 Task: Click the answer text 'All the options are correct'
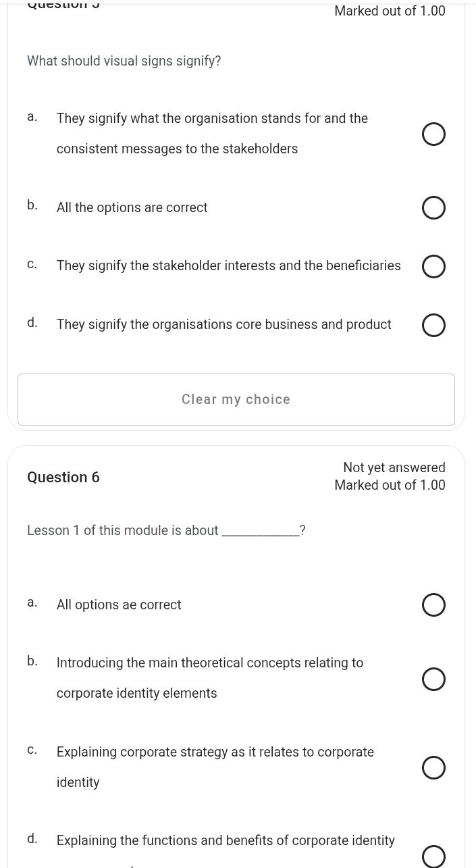tap(132, 208)
